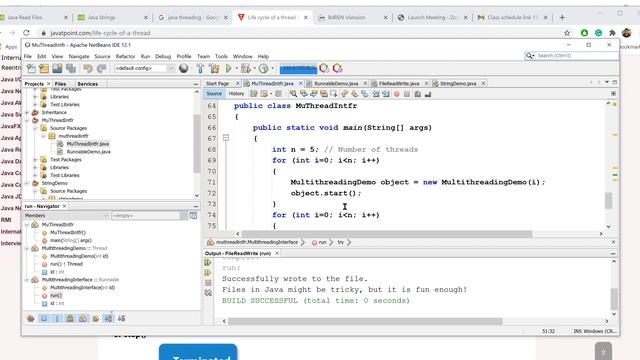Open History view of editor

click(236, 93)
